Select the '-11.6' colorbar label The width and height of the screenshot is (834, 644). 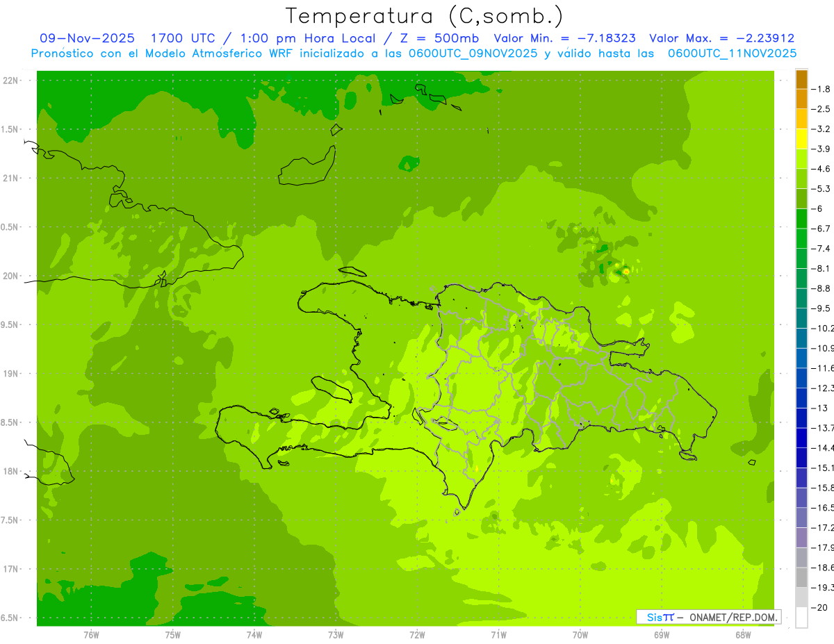[x=823, y=368]
